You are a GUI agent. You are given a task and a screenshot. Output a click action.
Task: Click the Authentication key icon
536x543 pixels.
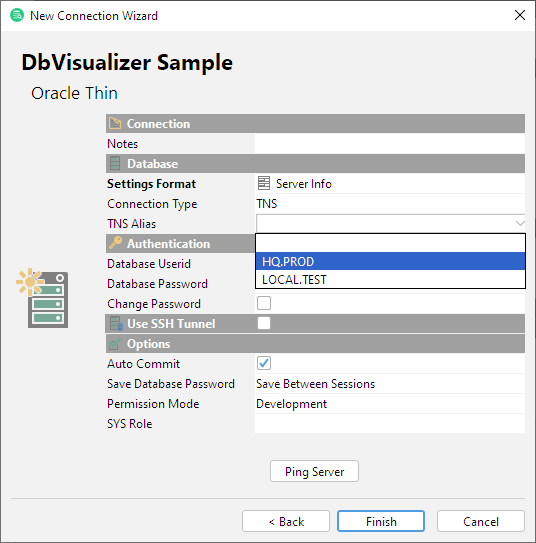pyautogui.click(x=115, y=243)
